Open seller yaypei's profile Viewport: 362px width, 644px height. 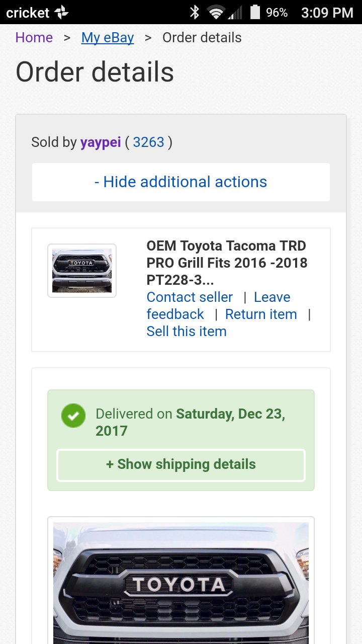click(x=101, y=142)
